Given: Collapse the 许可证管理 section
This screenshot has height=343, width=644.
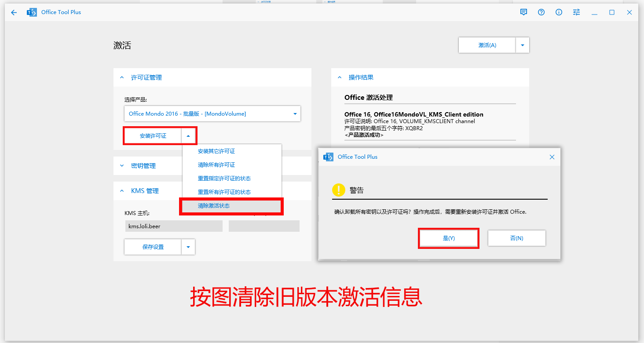Looking at the screenshot, I should tap(122, 77).
